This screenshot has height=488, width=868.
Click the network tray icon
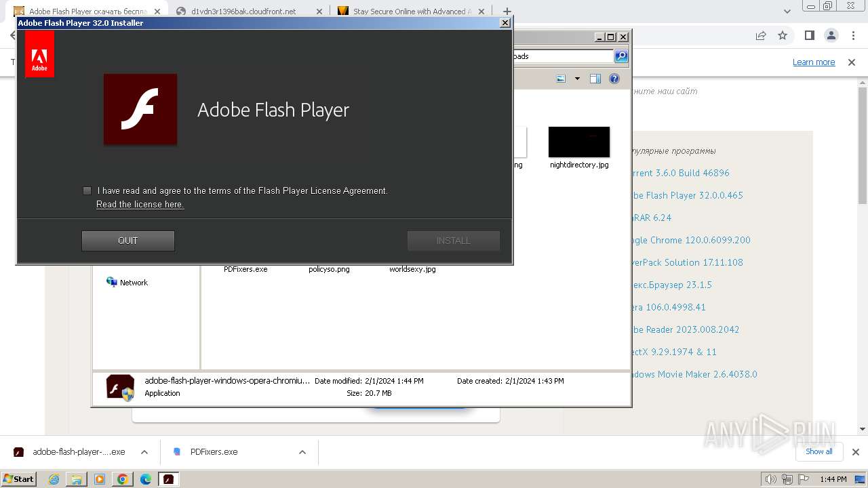click(787, 479)
